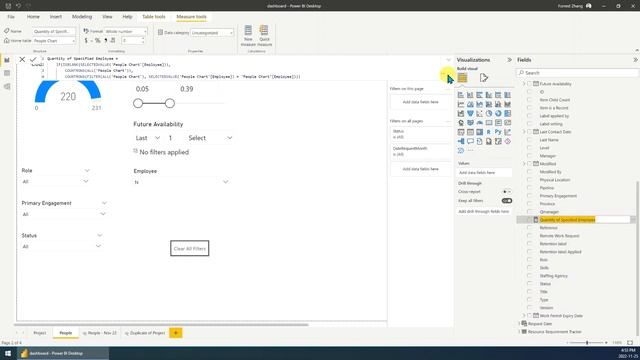Switch to the Modeling ribbon tab
This screenshot has width=640, height=360.
click(82, 17)
